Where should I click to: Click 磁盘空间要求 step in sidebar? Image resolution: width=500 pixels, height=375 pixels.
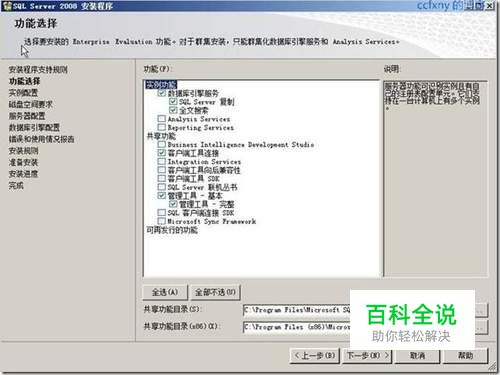[31, 104]
